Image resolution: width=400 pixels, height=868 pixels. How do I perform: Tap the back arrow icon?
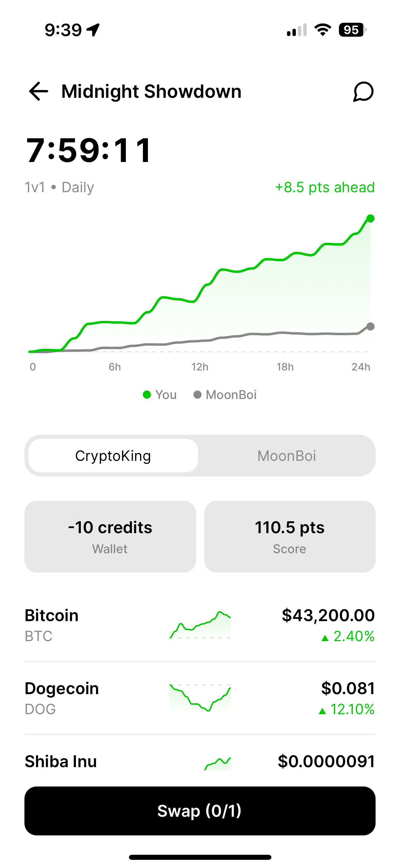pos(39,91)
